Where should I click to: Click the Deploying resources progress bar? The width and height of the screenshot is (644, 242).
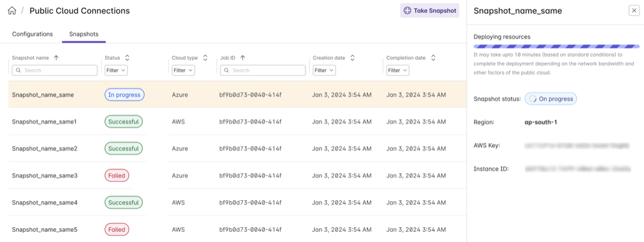(x=556, y=46)
